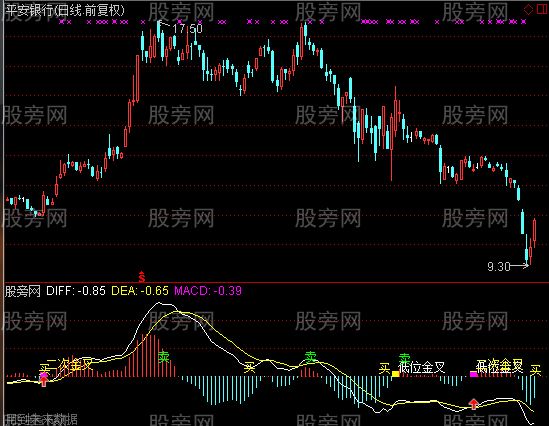Viewport: 549px width, 426px height.
Task: Click the yellow 买 label at far right
Action: click(535, 370)
